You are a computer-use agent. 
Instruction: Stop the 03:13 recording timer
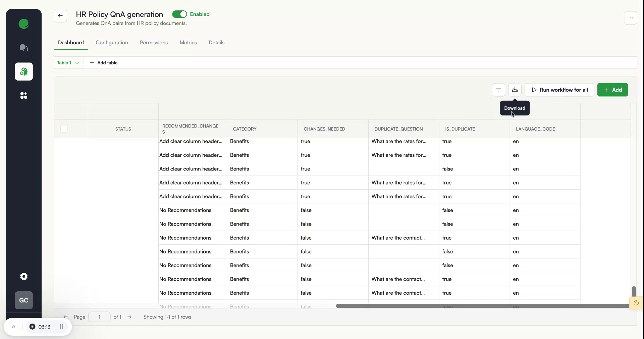[33, 327]
